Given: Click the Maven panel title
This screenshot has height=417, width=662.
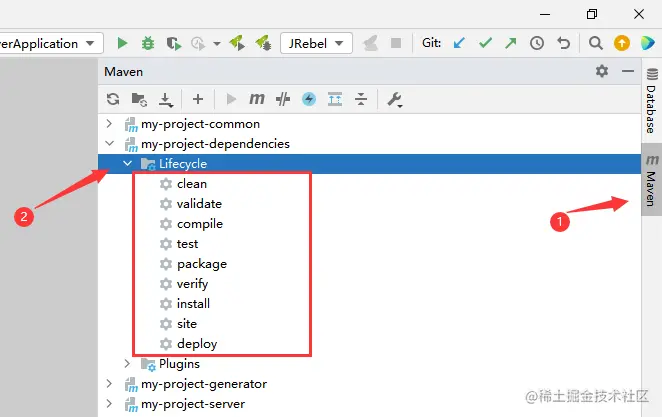Looking at the screenshot, I should pyautogui.click(x=123, y=72).
